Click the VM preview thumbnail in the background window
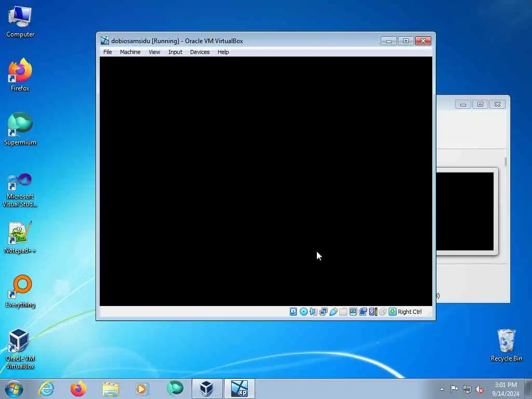The height and width of the screenshot is (399, 532). (x=465, y=211)
